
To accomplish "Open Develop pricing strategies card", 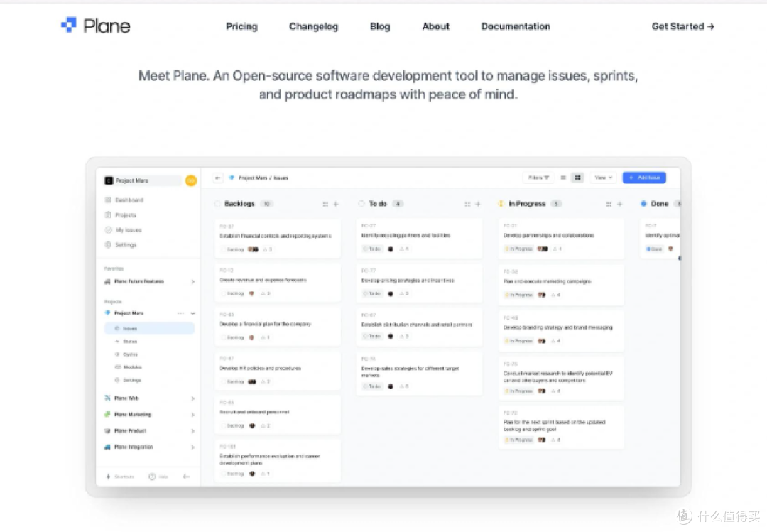I will pyautogui.click(x=419, y=283).
